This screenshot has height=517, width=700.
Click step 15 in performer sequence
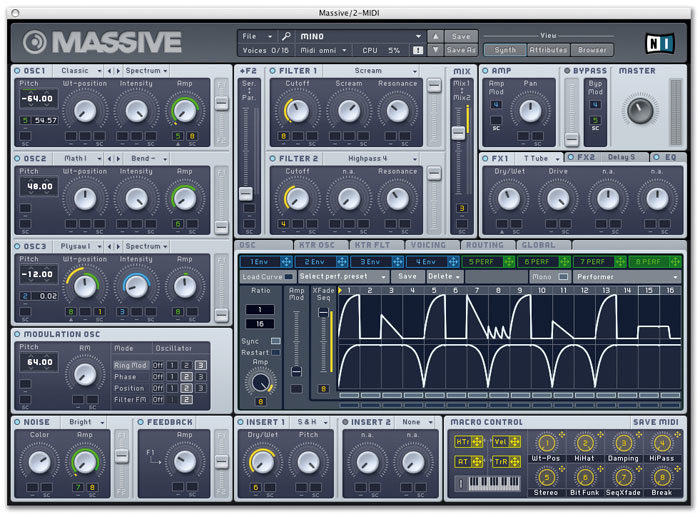[649, 290]
